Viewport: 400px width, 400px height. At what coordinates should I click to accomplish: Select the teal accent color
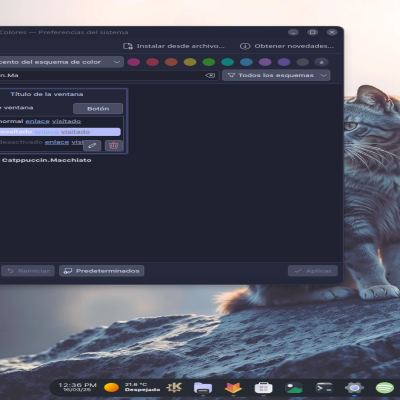click(227, 62)
